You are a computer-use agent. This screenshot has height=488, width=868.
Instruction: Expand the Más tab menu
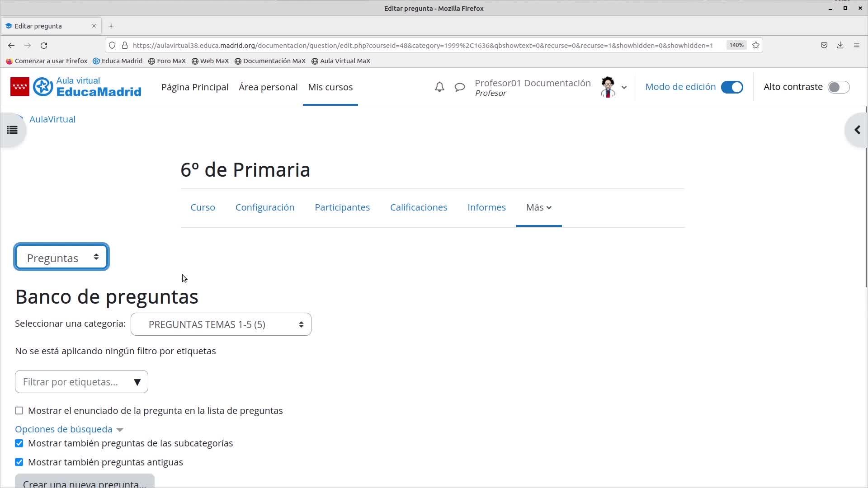click(x=538, y=207)
